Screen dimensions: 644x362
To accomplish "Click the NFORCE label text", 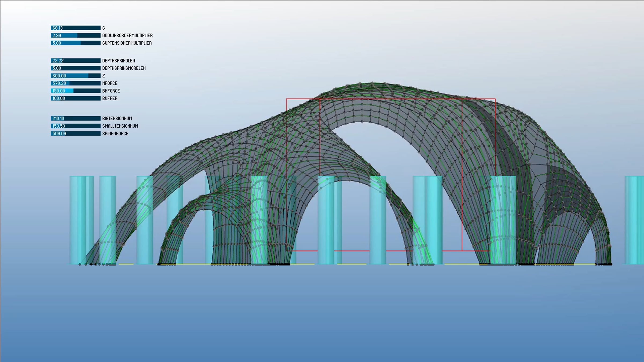I will click(x=110, y=83).
